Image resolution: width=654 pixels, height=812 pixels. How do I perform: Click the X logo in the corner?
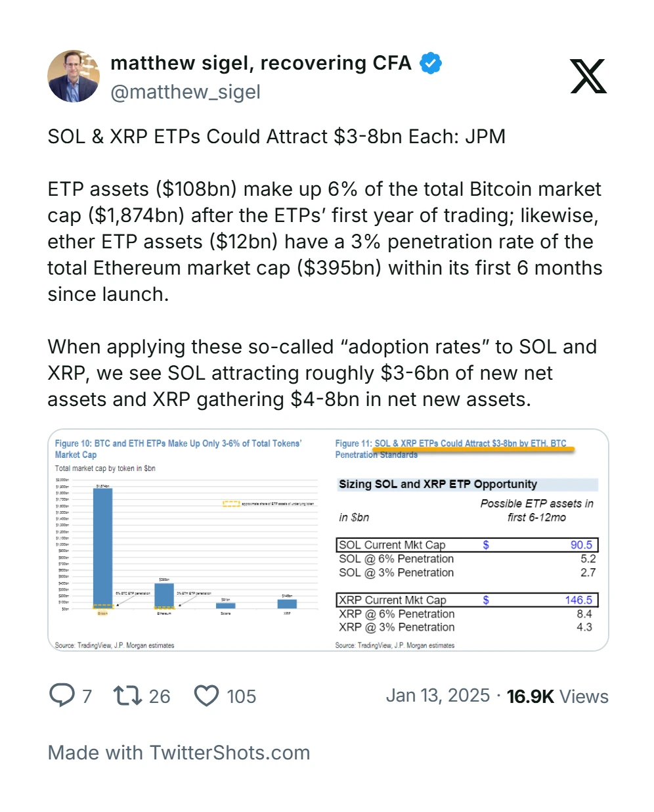(588, 76)
